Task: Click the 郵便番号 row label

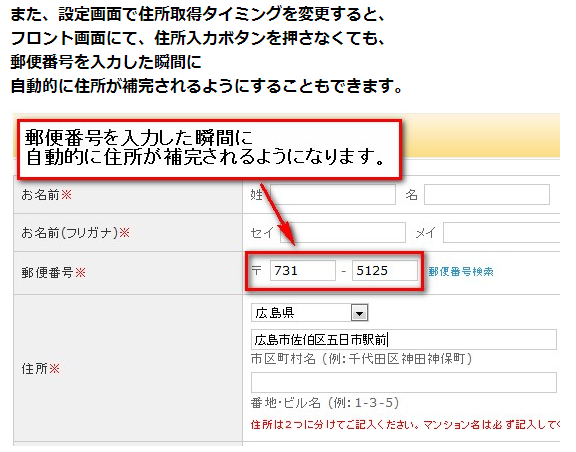Action: [54, 272]
